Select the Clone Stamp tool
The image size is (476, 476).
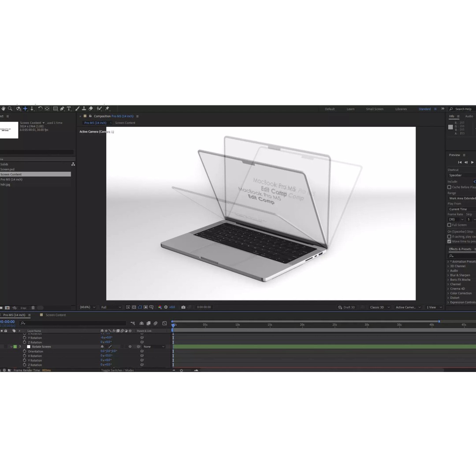coord(84,109)
